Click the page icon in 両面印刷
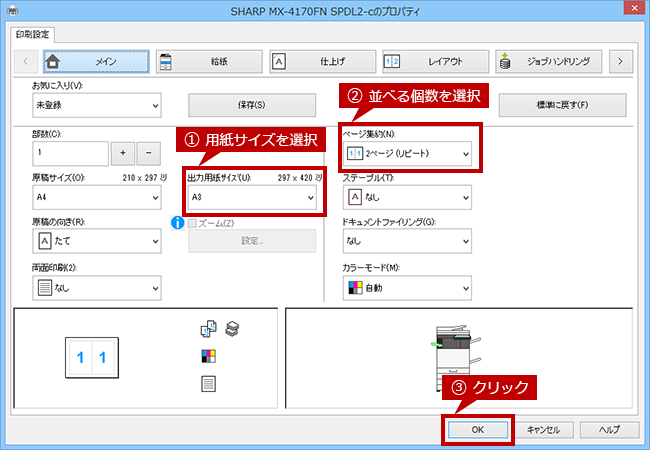The image size is (650, 450). [x=45, y=288]
